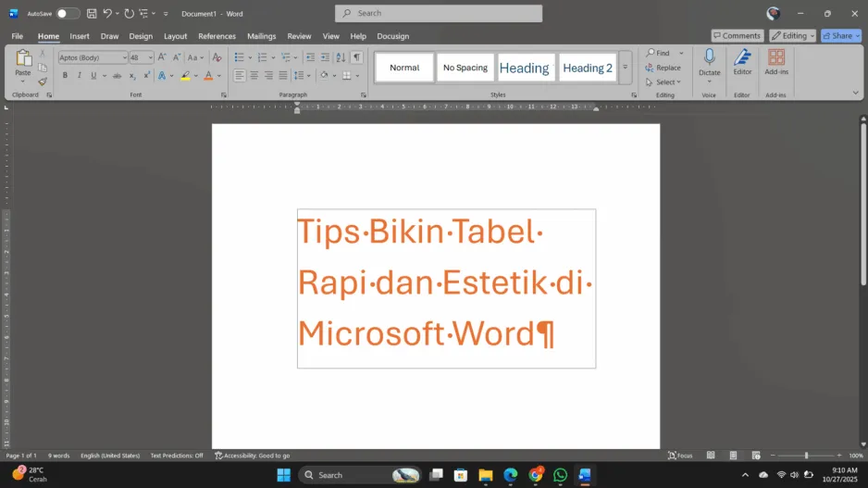The width and height of the screenshot is (868, 488).
Task: Center align the text
Action: 254,75
